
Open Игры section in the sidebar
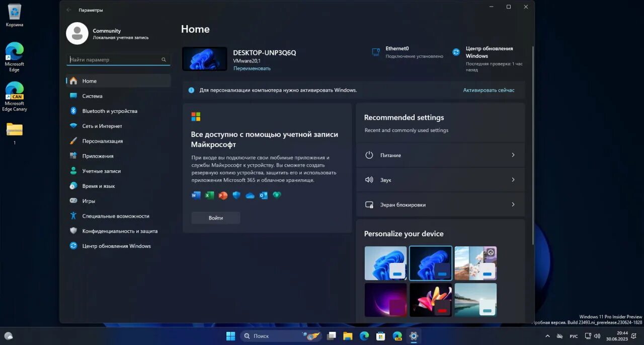[x=119, y=201]
